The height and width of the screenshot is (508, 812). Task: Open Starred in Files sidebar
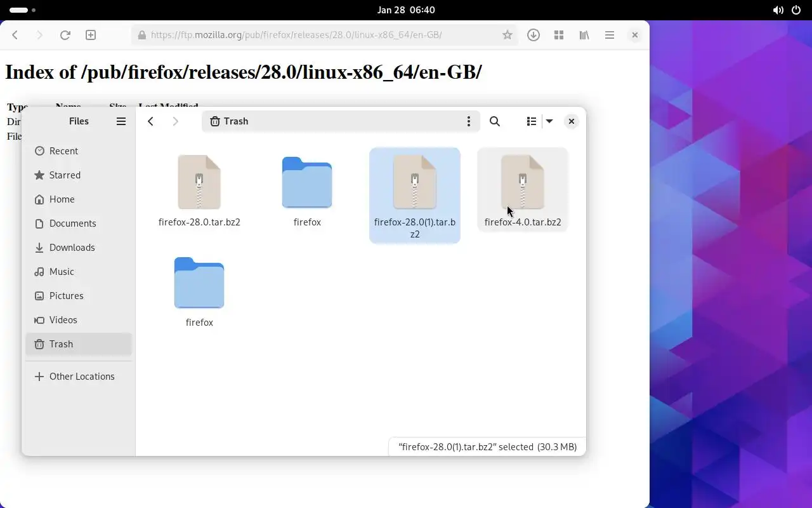[x=79, y=175]
